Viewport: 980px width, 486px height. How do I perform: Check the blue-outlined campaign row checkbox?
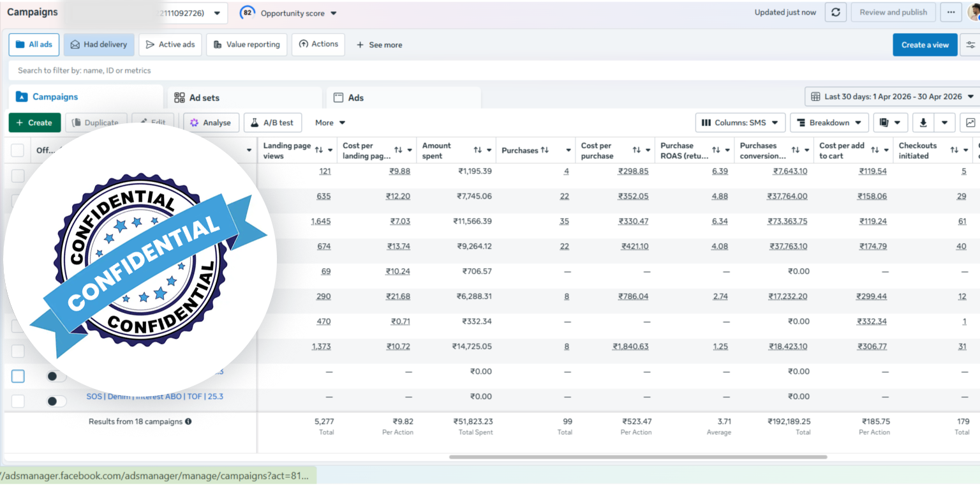tap(18, 376)
